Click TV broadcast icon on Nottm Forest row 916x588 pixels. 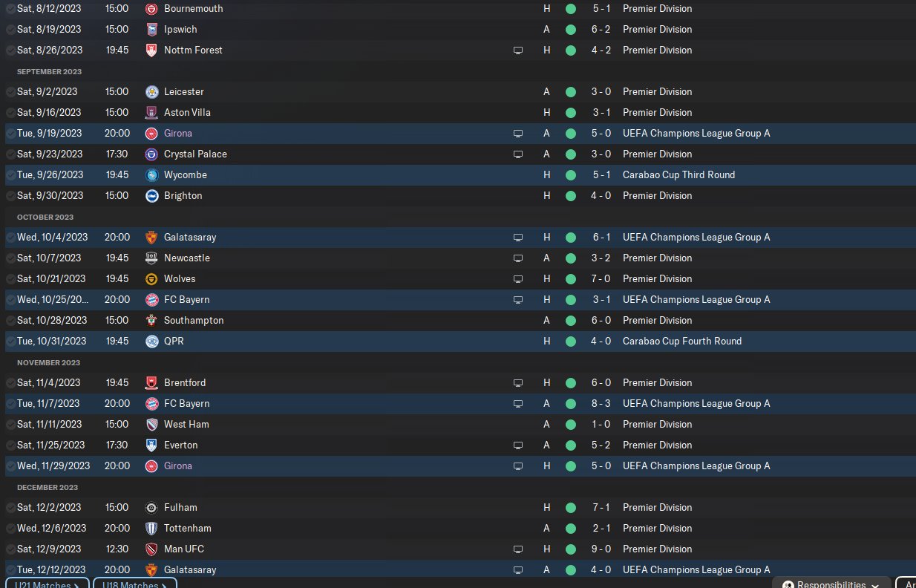518,50
